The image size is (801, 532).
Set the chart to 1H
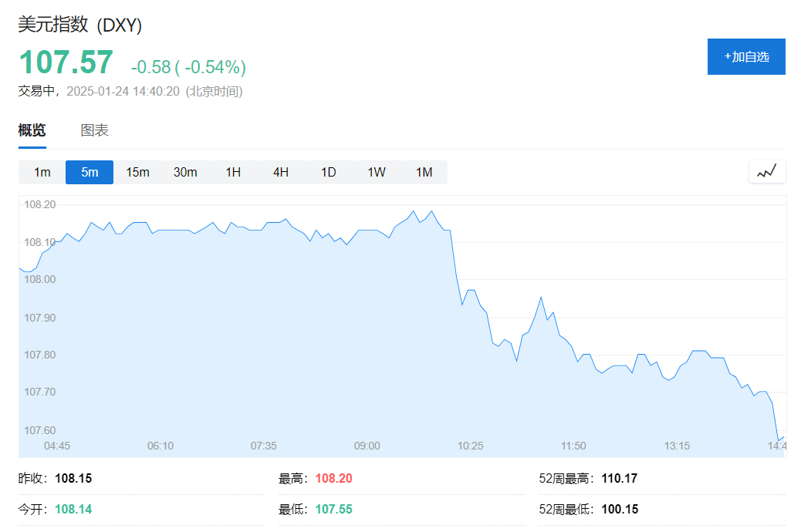[233, 172]
